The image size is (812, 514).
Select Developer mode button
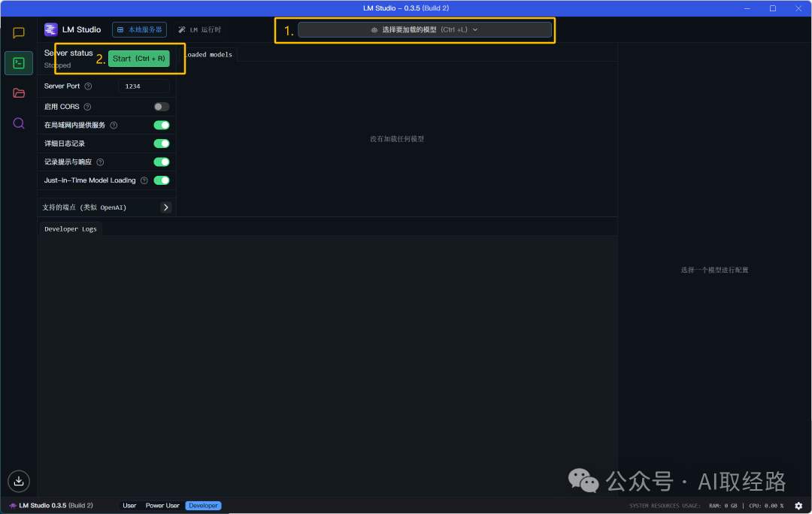tap(203, 506)
